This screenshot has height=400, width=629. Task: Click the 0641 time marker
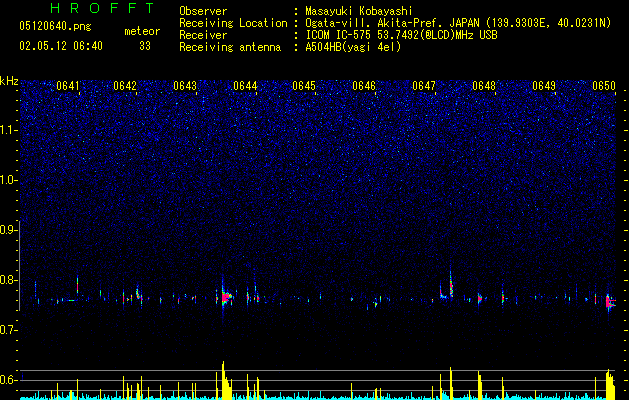(68, 86)
